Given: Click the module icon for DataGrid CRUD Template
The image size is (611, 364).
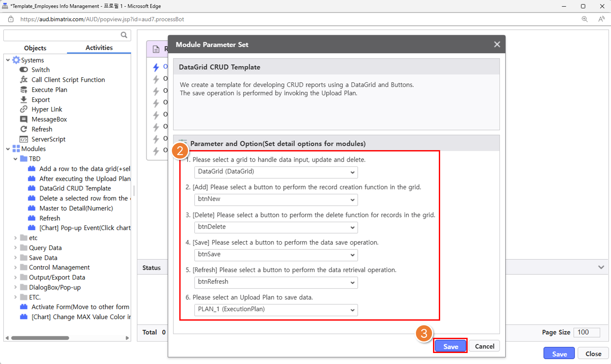Looking at the screenshot, I should pyautogui.click(x=32, y=188).
